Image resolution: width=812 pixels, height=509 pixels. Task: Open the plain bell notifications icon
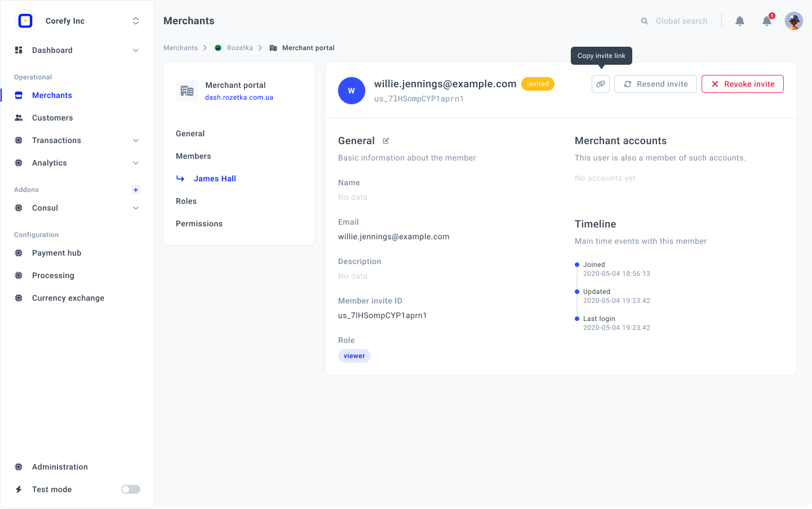740,21
